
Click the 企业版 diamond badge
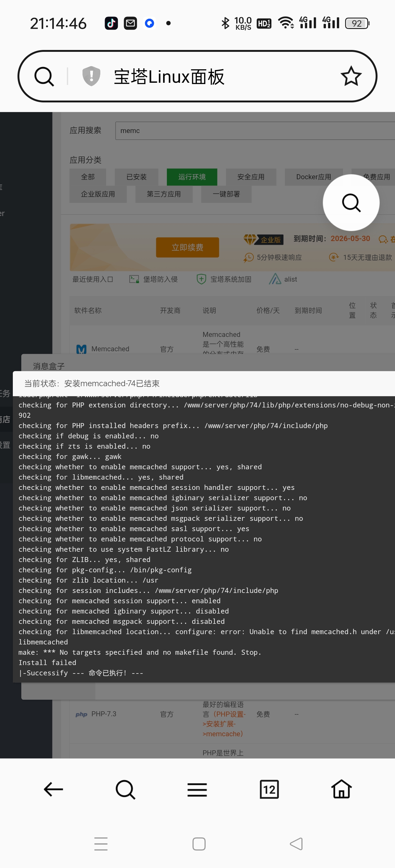tap(263, 239)
